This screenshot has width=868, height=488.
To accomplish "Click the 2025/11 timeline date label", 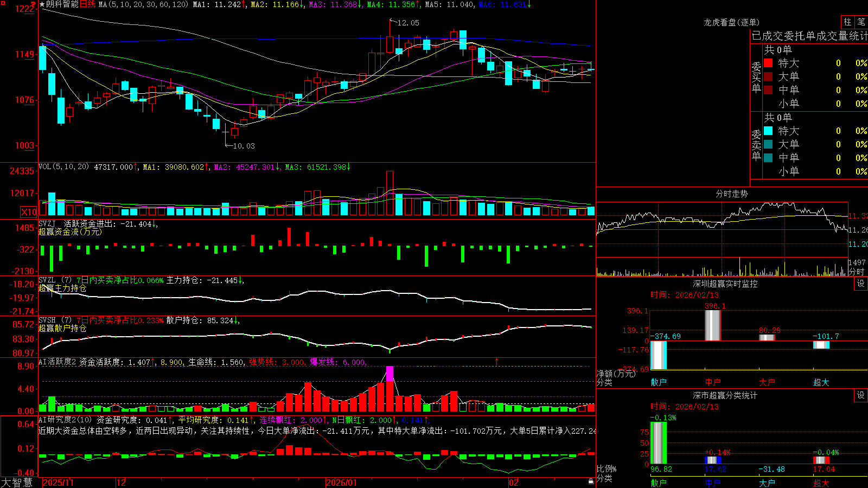I will click(58, 483).
